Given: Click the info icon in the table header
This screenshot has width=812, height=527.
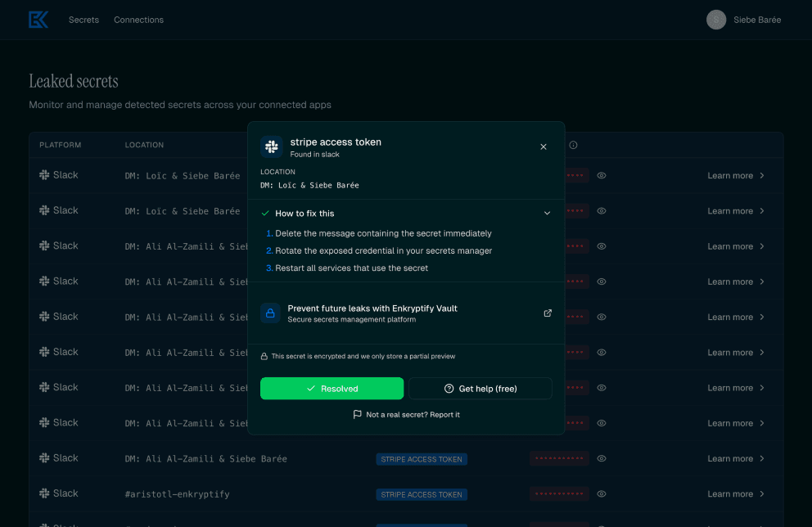Looking at the screenshot, I should click(x=573, y=145).
